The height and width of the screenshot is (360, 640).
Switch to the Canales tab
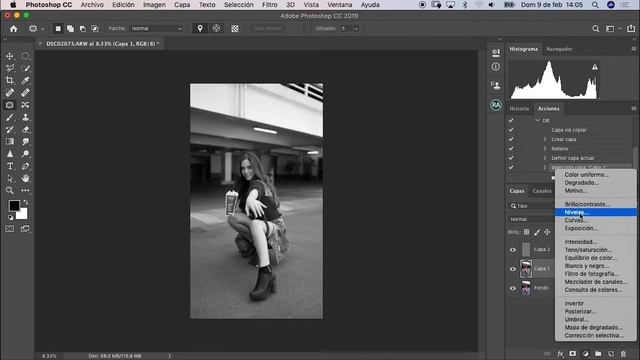pyautogui.click(x=542, y=191)
